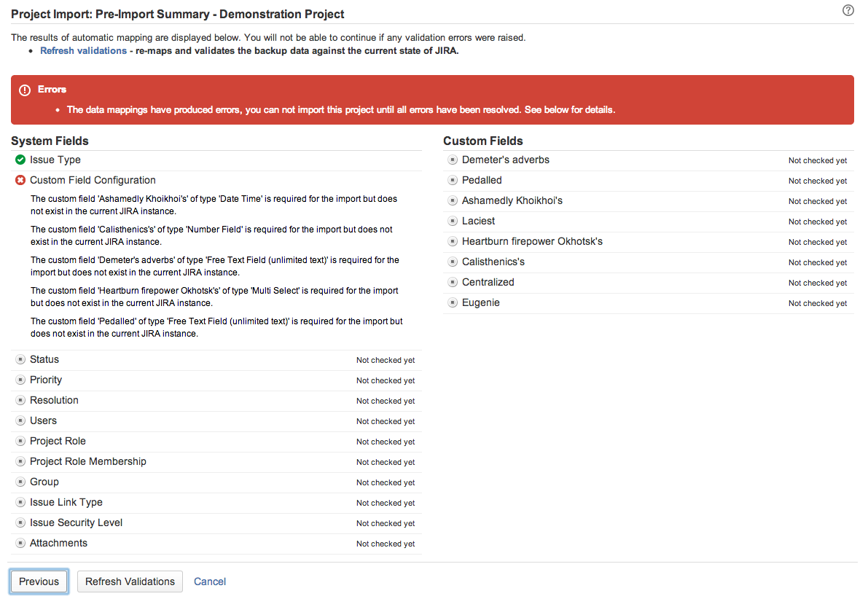Viewport: 868px width, 607px height.
Task: Click the status icon beside Eugenie
Action: 453,302
